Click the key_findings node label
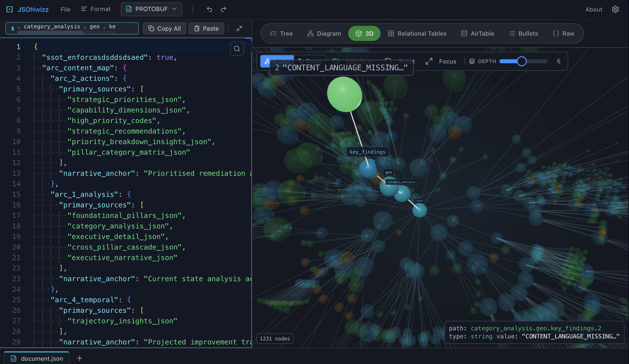The width and height of the screenshot is (629, 364). pyautogui.click(x=368, y=152)
